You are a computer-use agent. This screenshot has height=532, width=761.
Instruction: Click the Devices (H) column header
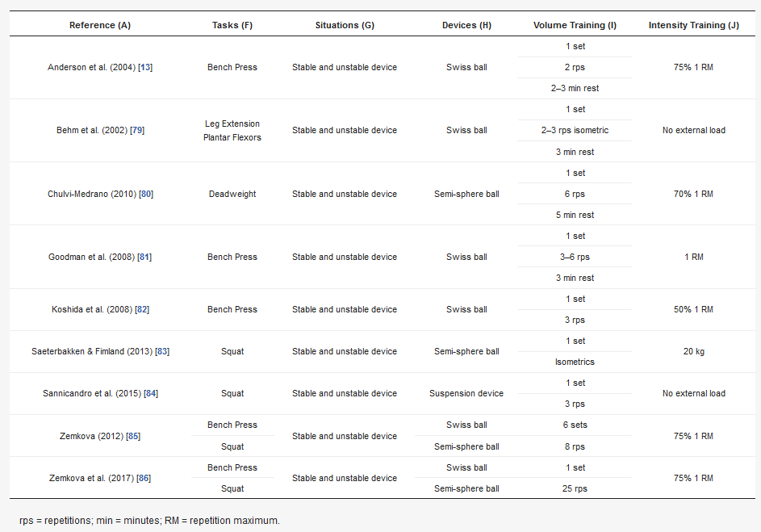click(466, 25)
